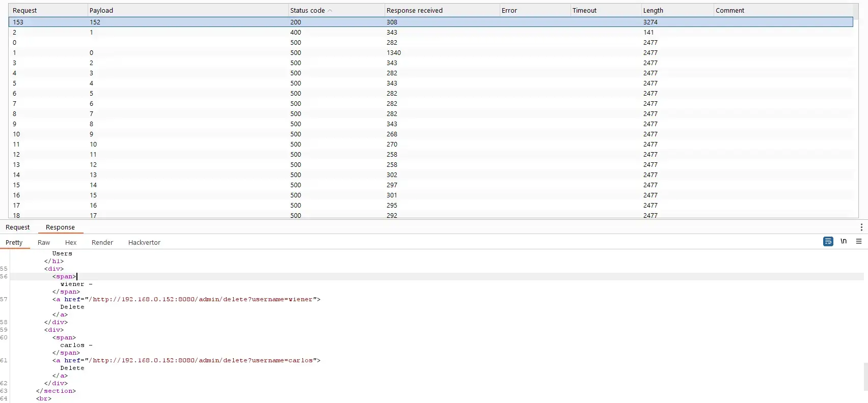Open the Render view tab
868x403 pixels.
pyautogui.click(x=102, y=243)
